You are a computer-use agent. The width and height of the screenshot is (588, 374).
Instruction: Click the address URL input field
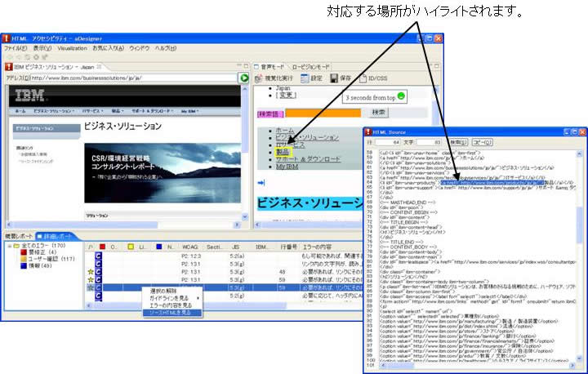tap(133, 78)
